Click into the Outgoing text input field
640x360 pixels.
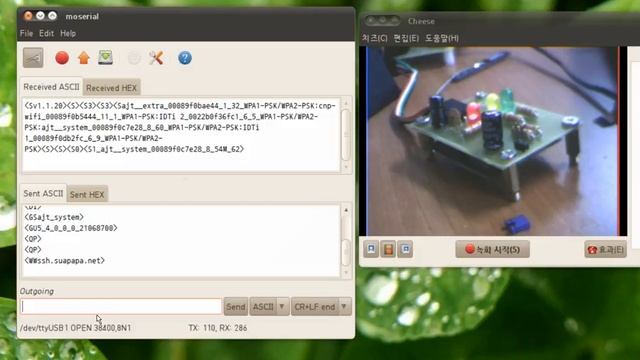tap(121, 307)
